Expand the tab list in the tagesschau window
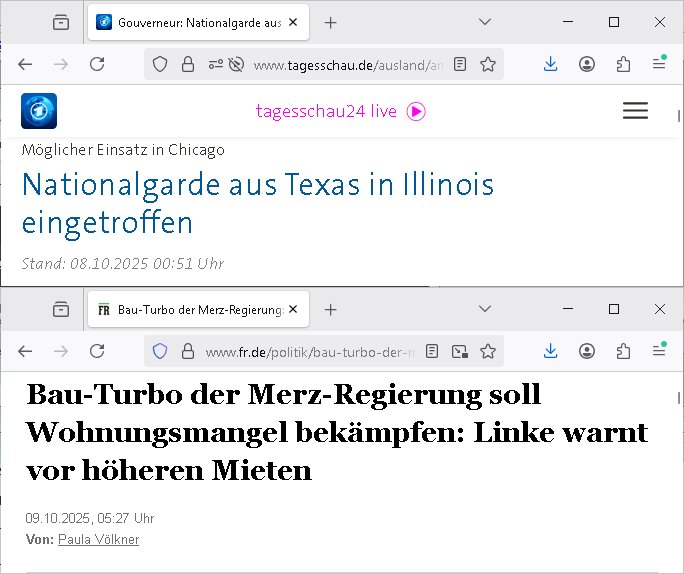This screenshot has width=684, height=574. (x=485, y=22)
